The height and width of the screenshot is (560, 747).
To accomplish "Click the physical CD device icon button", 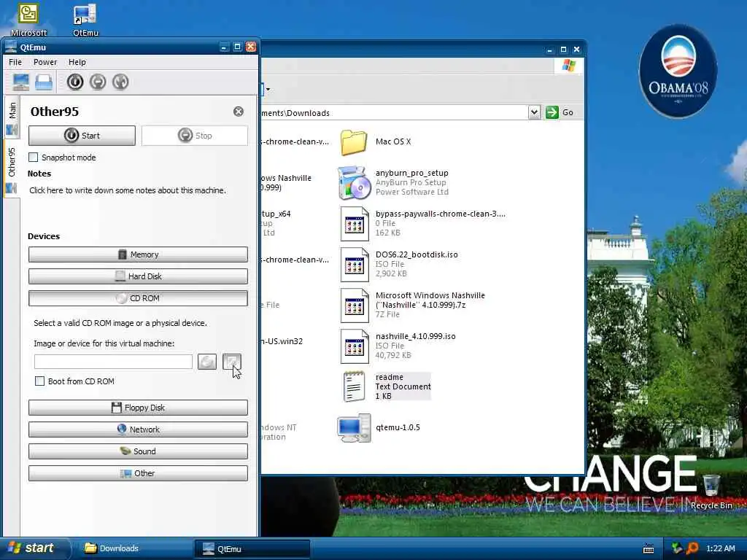I will coord(206,362).
